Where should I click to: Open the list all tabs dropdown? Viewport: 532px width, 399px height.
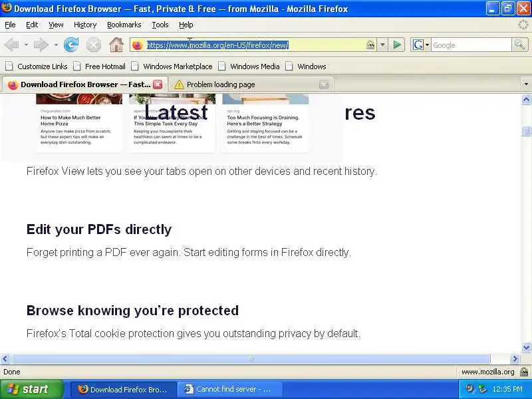(526, 84)
